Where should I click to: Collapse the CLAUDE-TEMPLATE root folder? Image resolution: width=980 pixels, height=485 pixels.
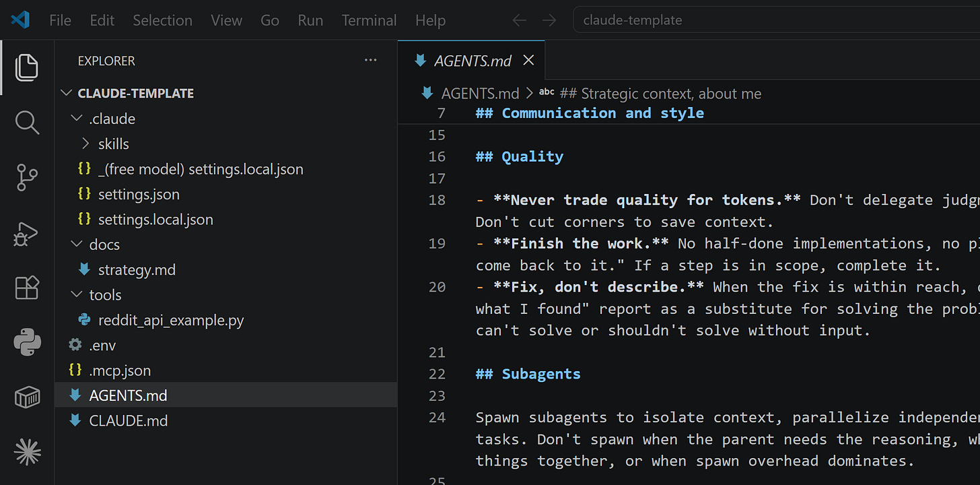[67, 93]
